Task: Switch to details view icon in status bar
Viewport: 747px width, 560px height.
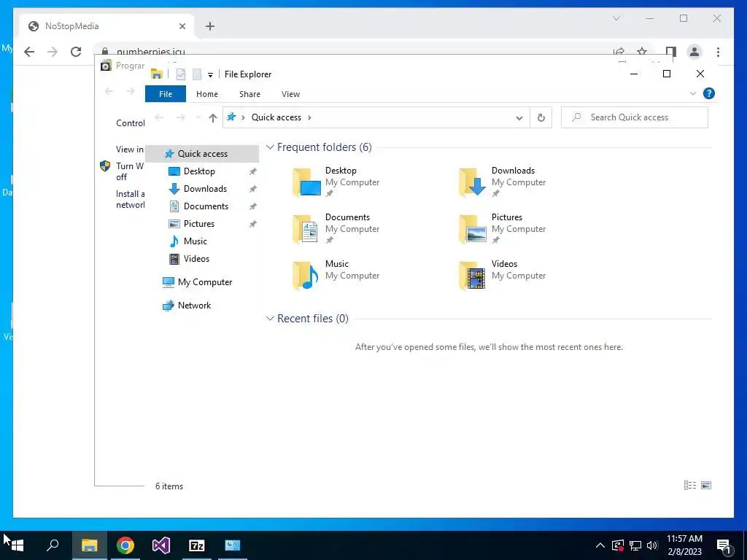Action: (x=690, y=485)
